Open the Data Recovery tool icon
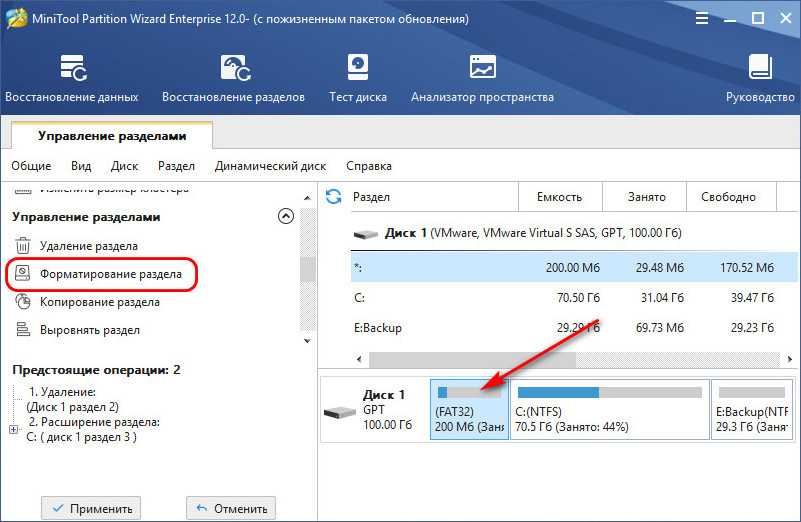This screenshot has width=801, height=522. [72, 68]
